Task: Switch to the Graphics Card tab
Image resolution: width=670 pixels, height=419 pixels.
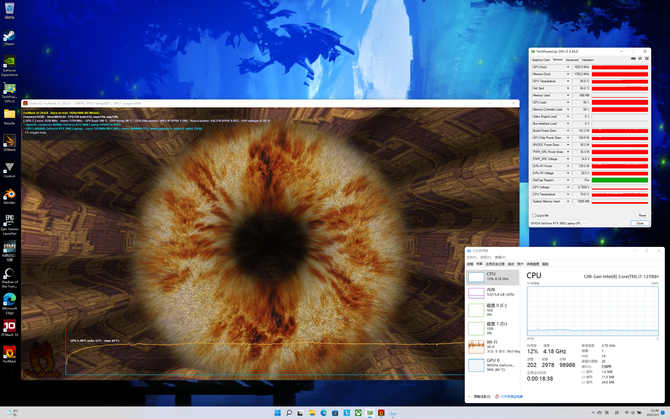Action: tap(540, 59)
